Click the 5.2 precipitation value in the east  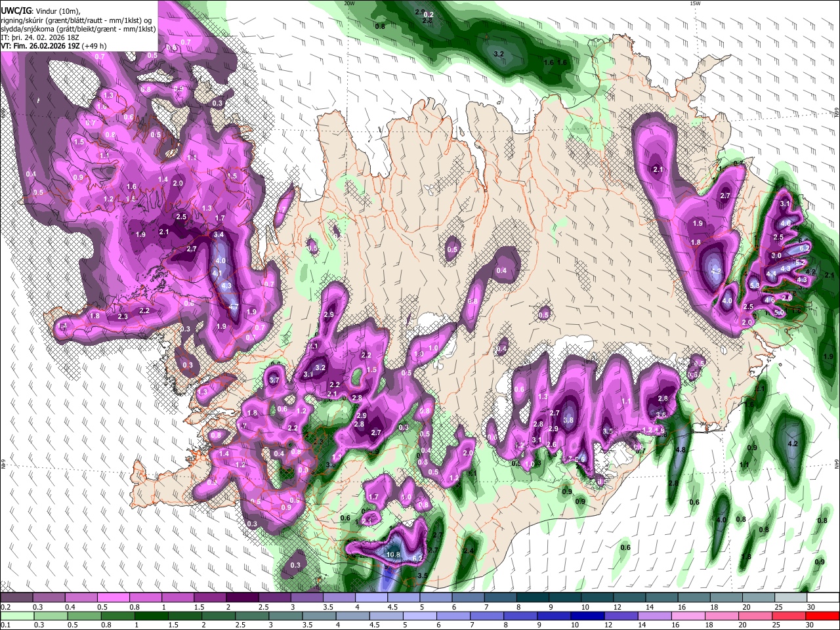[x=801, y=262]
